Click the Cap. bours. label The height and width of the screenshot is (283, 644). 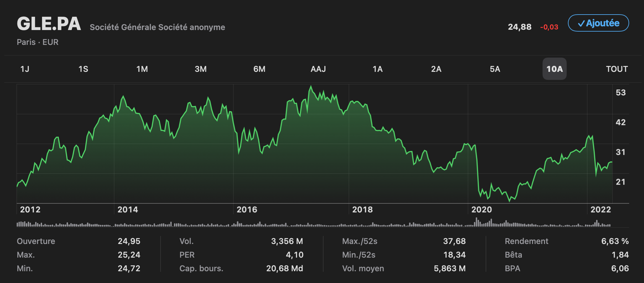coord(201,268)
